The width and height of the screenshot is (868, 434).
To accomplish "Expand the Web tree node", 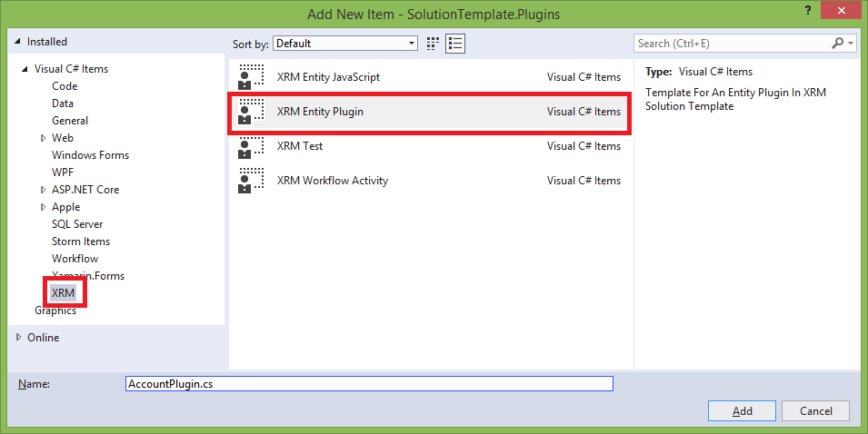I will 43,138.
